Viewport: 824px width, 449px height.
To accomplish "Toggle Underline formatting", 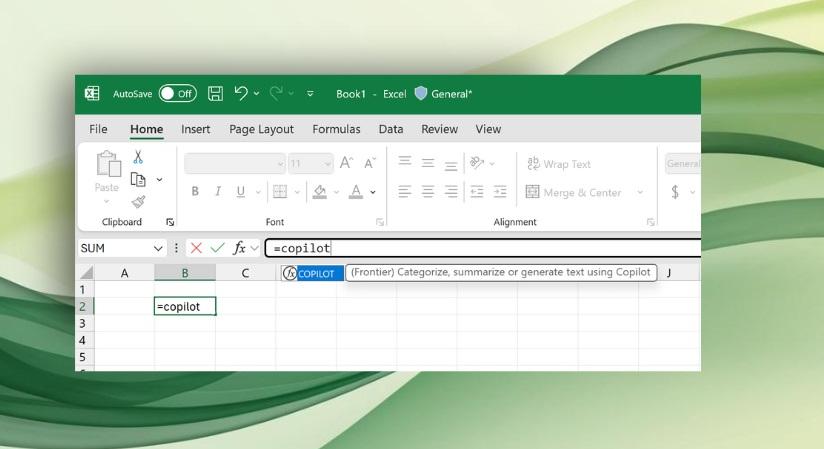I will [241, 192].
